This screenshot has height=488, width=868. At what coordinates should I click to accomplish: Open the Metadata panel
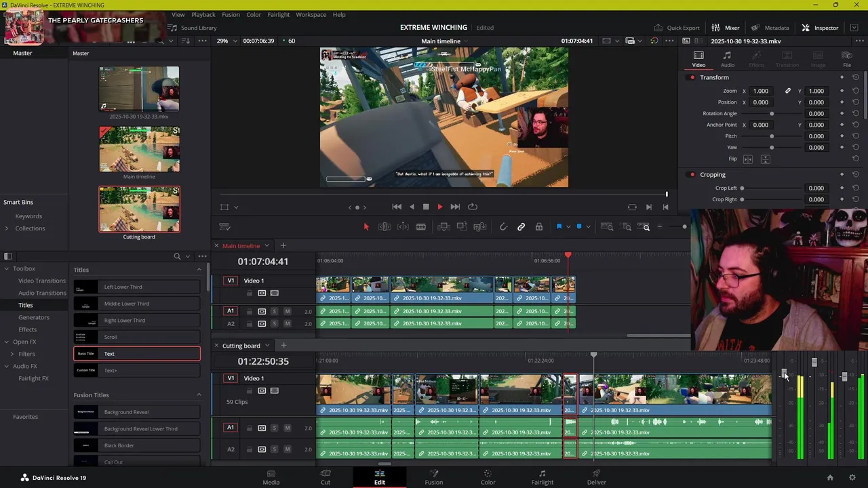(x=770, y=28)
